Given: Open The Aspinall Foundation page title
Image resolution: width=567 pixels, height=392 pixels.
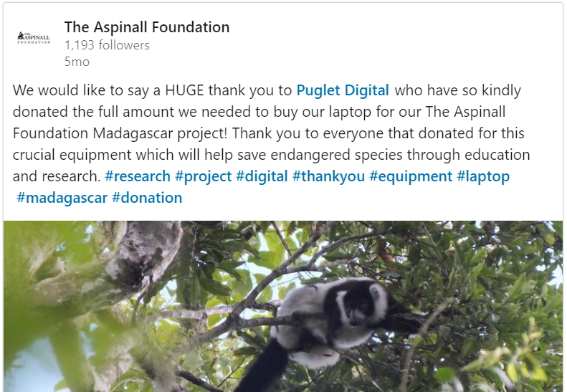Looking at the screenshot, I should 147,27.
